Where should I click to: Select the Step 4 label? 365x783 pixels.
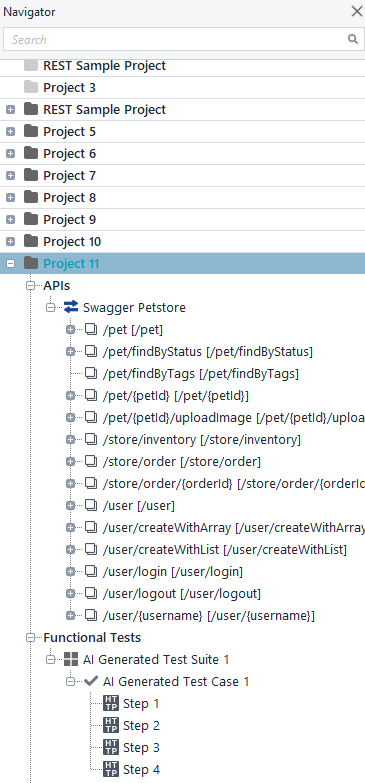click(141, 769)
